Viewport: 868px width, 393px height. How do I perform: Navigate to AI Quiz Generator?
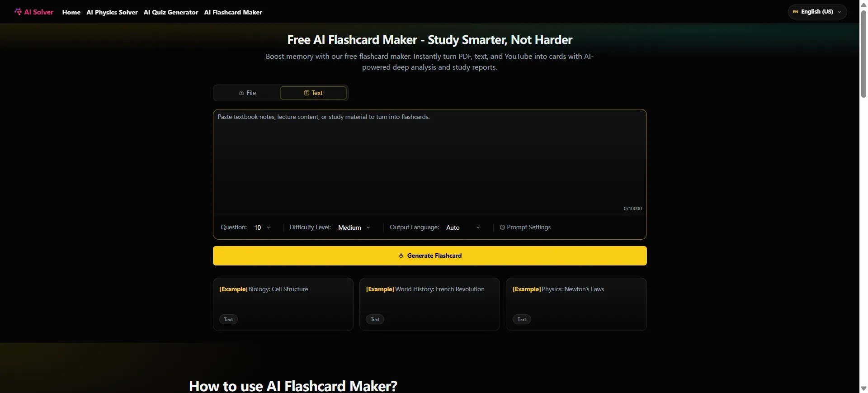point(171,12)
